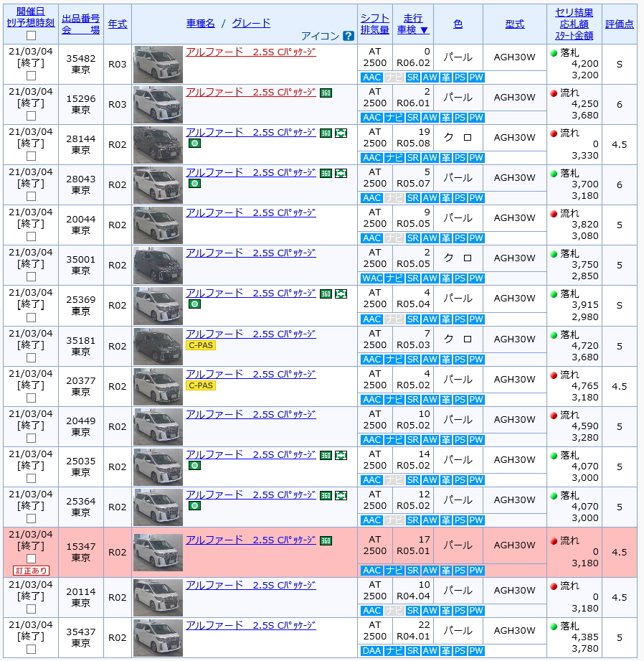
Task: Open 360 view icon for lot 15296
Action: (326, 93)
